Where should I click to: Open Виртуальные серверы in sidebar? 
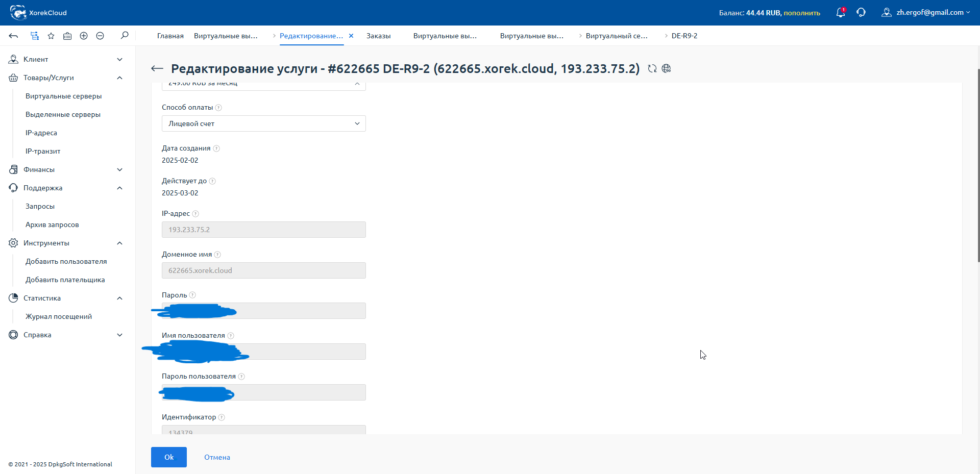pyautogui.click(x=64, y=96)
